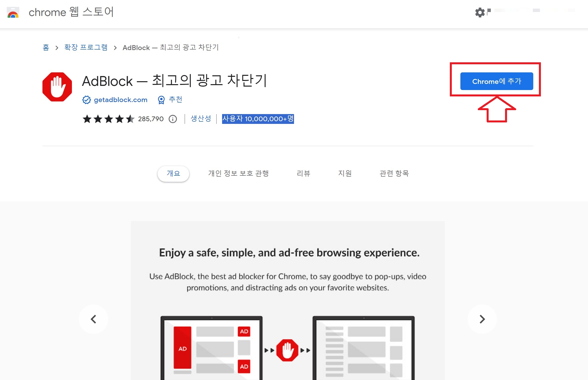Screen dimensions: 588x380
Task: Open the 관련 항목 tab
Action: (394, 173)
